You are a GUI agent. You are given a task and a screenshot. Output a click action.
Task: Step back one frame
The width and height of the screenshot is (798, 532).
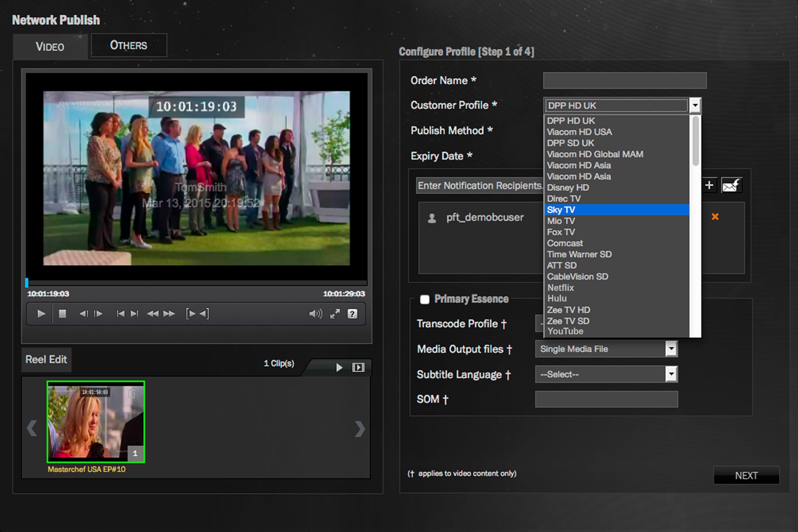point(83,314)
